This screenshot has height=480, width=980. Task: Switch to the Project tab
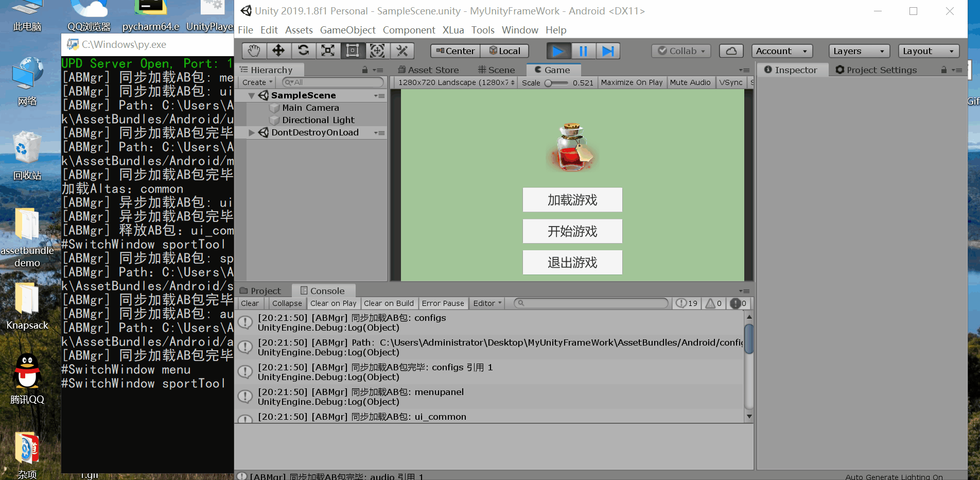click(261, 290)
